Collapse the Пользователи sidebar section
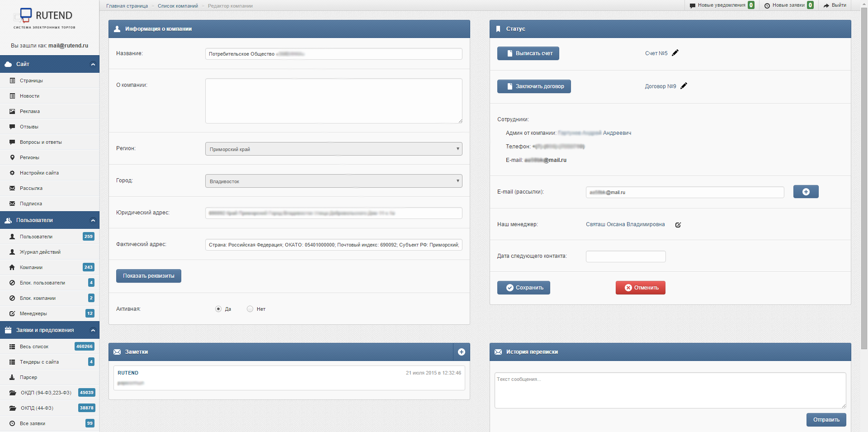Viewport: 868px width, 432px height. pyautogui.click(x=93, y=220)
